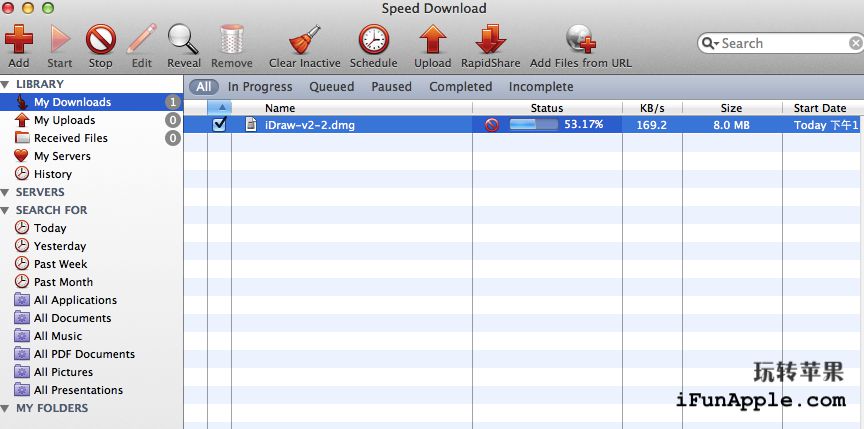The height and width of the screenshot is (429, 864).
Task: Click the 8.0 MB size value
Action: pyautogui.click(x=731, y=125)
